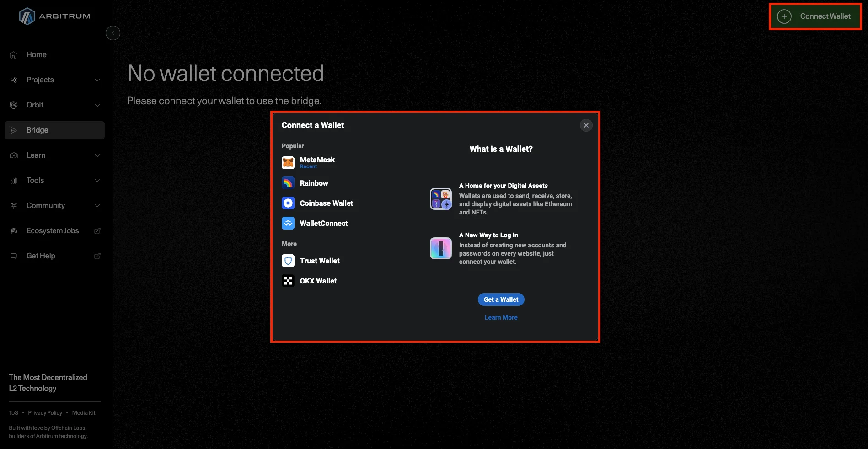The image size is (868, 449).
Task: Open the Learn menu item
Action: 54,155
